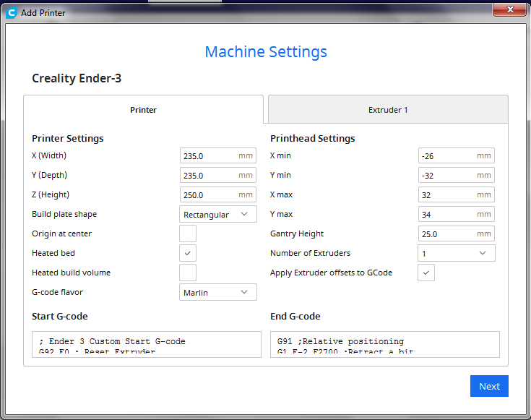Click inside the Start G-code text box
The height and width of the screenshot is (420, 531).
[x=147, y=344]
